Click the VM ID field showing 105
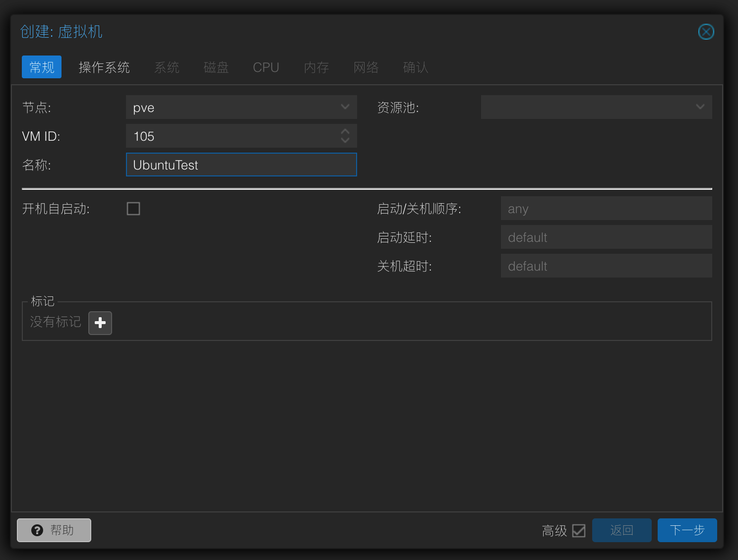This screenshot has width=738, height=560. point(231,136)
